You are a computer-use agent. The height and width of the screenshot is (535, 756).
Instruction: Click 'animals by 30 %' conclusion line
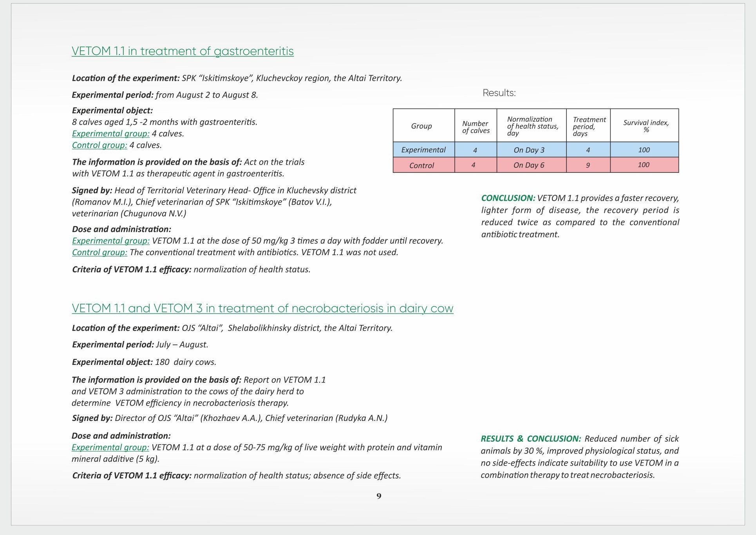(x=580, y=451)
